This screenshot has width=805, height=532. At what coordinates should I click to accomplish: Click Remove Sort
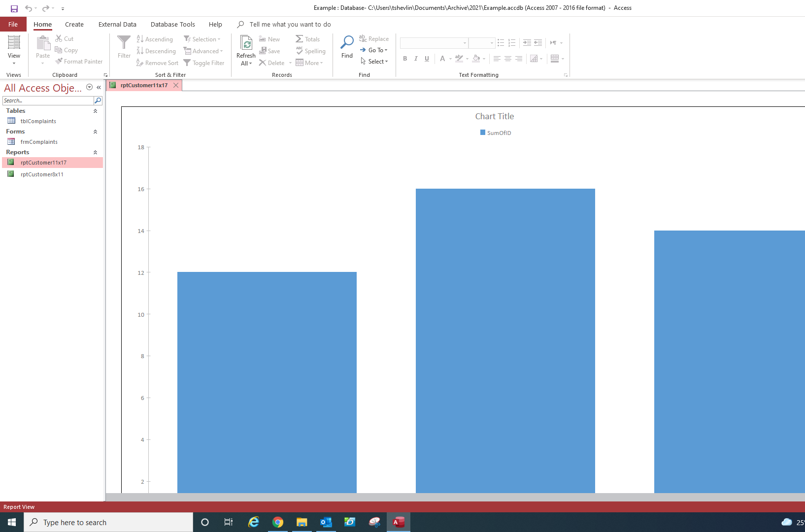158,63
